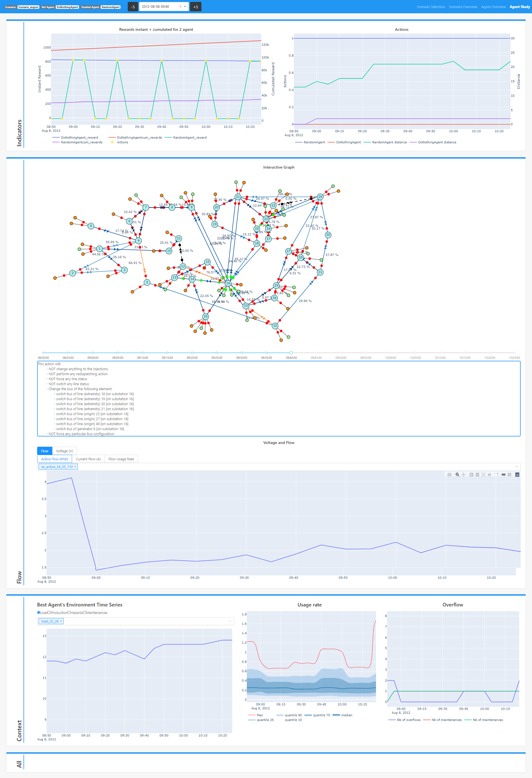This screenshot has height=778, width=532.
Task: Click substation node 29 in the graph
Action: pos(276,286)
